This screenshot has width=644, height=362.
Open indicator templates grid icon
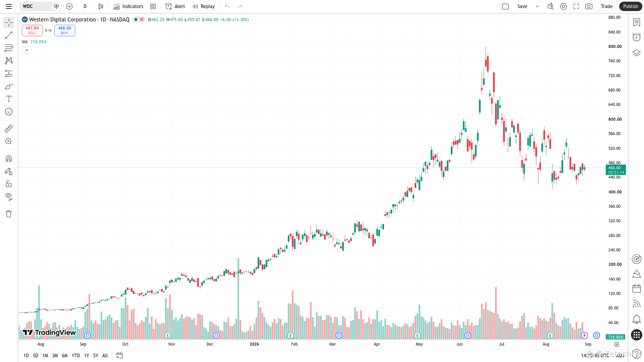tap(153, 6)
